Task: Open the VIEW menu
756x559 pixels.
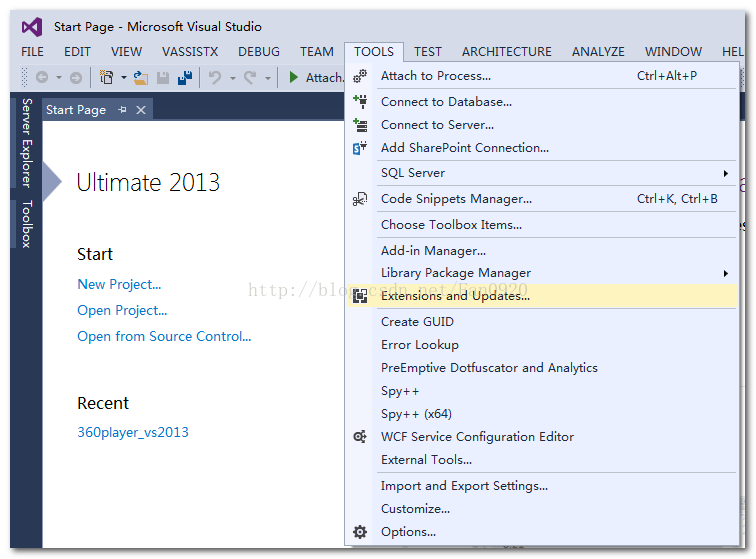Action: 126,52
